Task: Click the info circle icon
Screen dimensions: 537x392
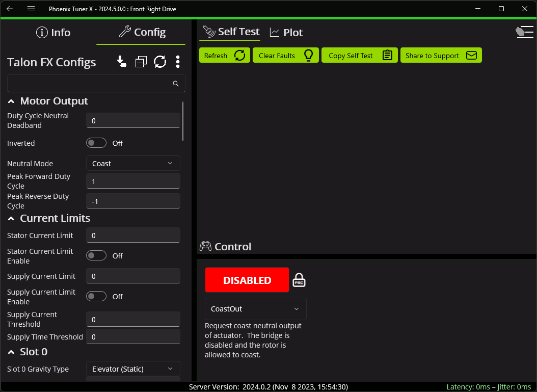Action: point(42,33)
